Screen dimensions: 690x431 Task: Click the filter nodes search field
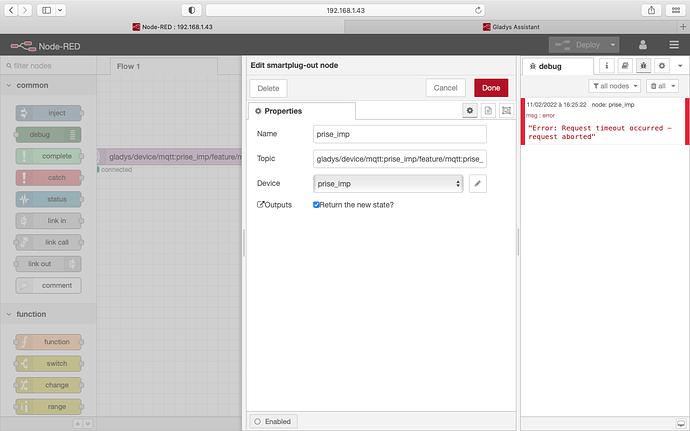point(48,66)
